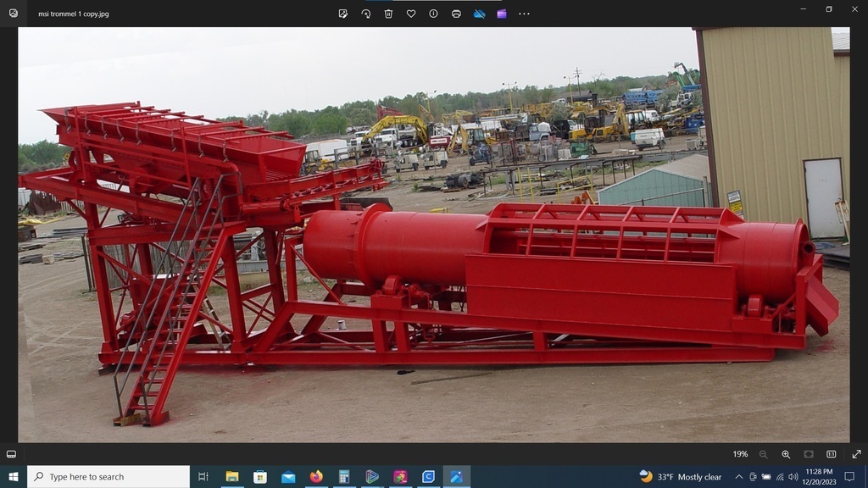Image resolution: width=868 pixels, height=488 pixels.
Task: Add photo to favorites with heart
Action: pyautogui.click(x=411, y=14)
